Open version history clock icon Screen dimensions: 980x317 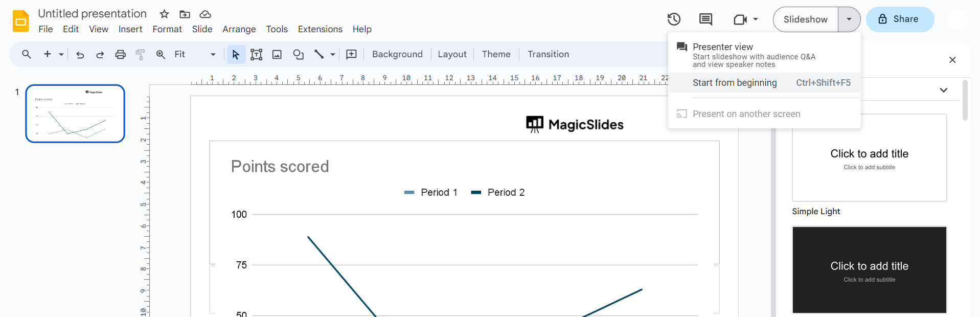674,19
